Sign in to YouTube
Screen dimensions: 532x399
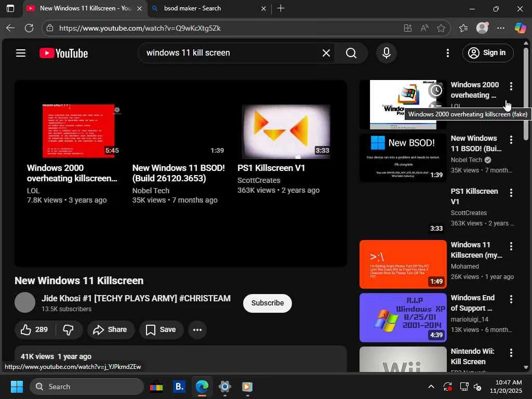click(487, 53)
